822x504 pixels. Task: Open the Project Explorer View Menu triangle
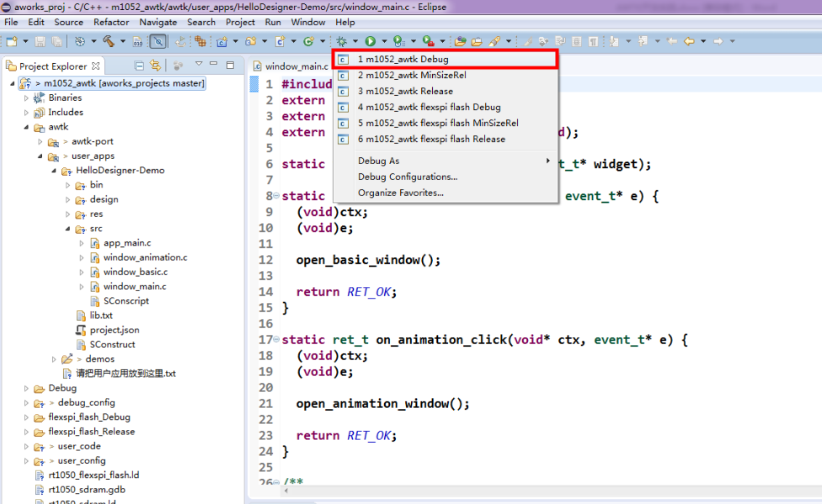point(199,65)
